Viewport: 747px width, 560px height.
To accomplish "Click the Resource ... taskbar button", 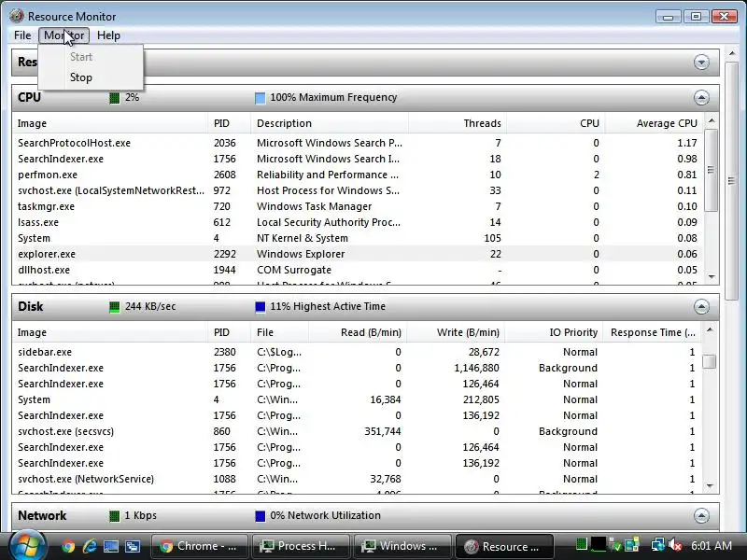I will pos(504,546).
